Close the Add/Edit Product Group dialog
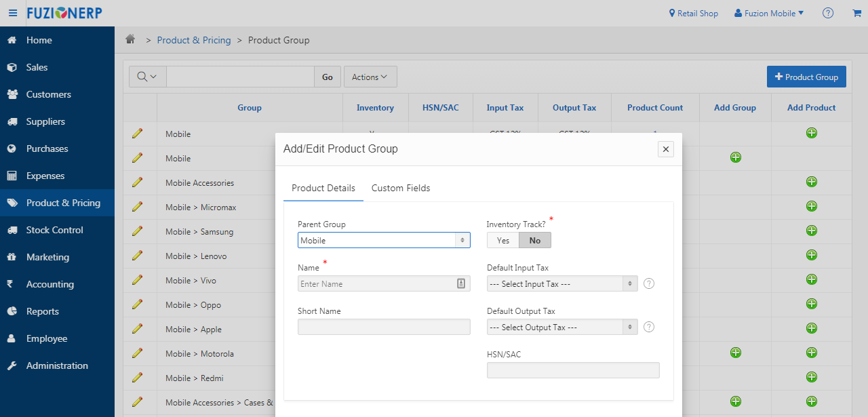Screen dimensions: 868x417 tap(665, 149)
